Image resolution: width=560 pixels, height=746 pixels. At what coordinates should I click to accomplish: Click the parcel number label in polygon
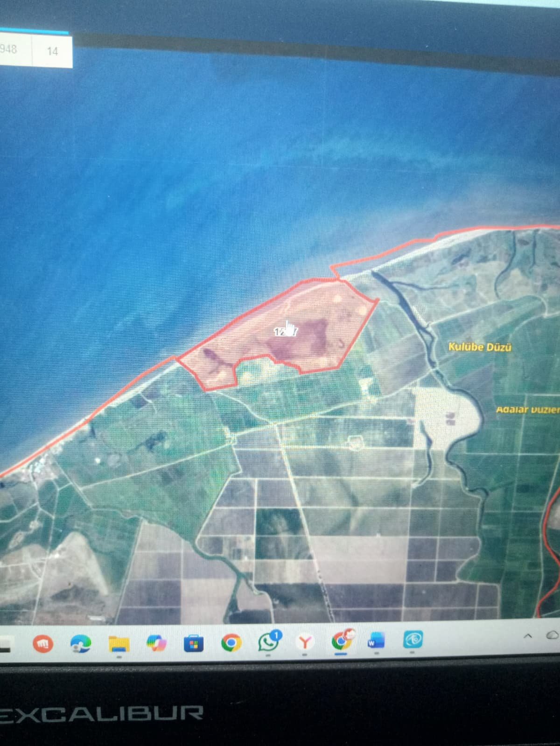285,332
